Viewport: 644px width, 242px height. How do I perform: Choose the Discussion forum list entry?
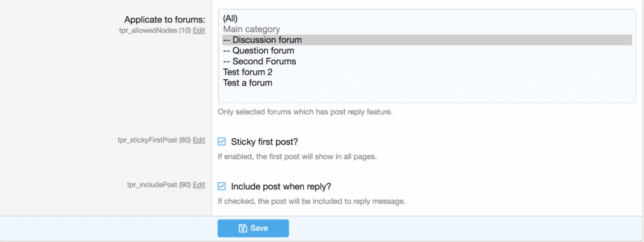[427, 40]
